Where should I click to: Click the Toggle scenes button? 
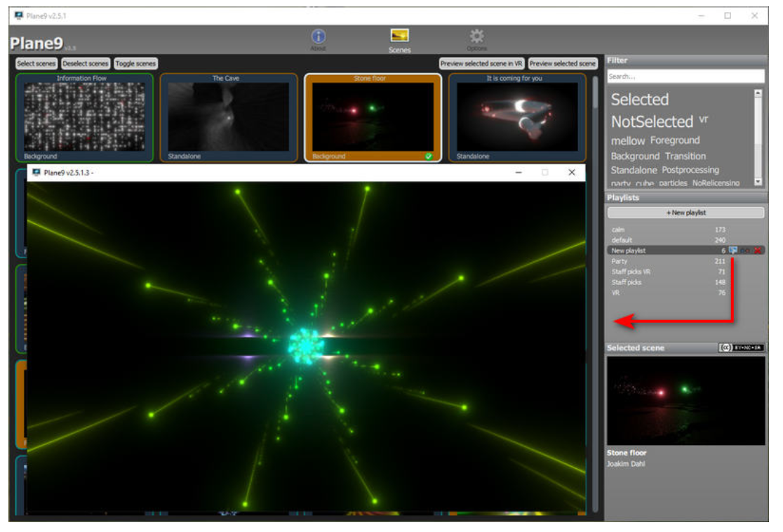[135, 64]
